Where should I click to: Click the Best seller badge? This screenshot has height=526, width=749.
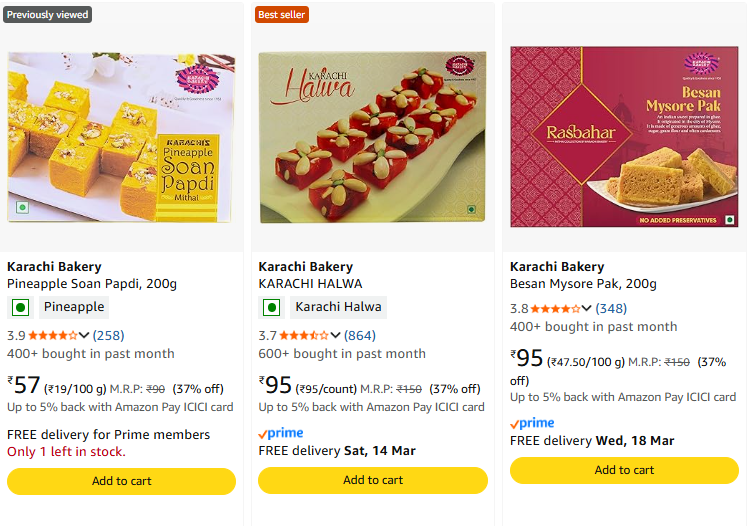(282, 14)
